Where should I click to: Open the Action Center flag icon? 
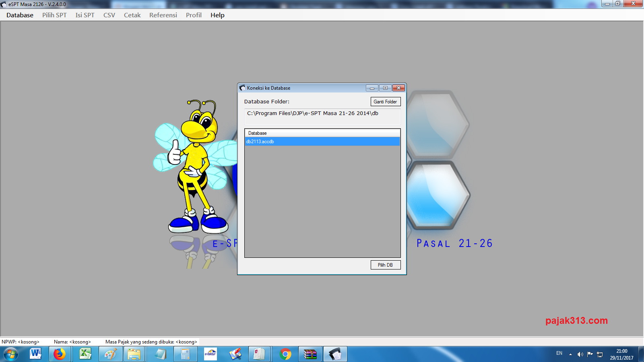[590, 354]
